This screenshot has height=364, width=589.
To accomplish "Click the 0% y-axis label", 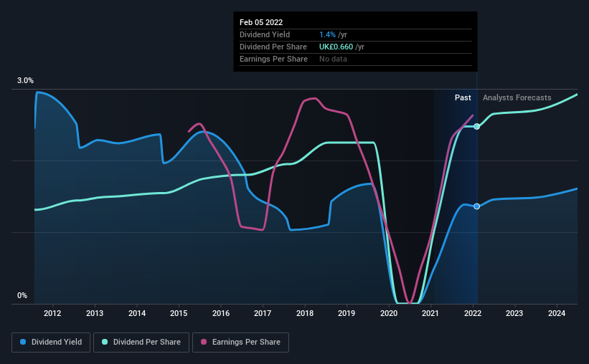I will coord(22,296).
